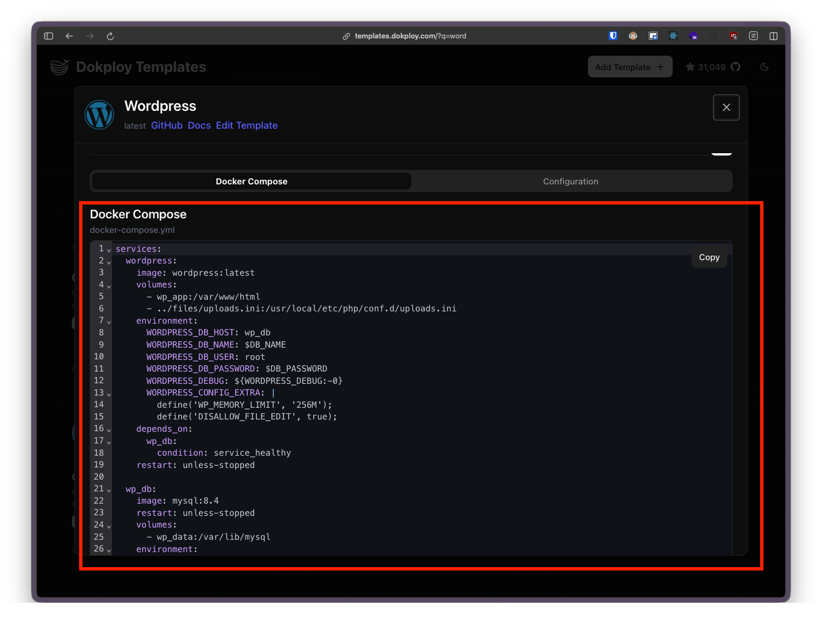Click the 'wp_data:/var/lib/mysql' line
Screen dimensions: 822x644
tap(208, 537)
